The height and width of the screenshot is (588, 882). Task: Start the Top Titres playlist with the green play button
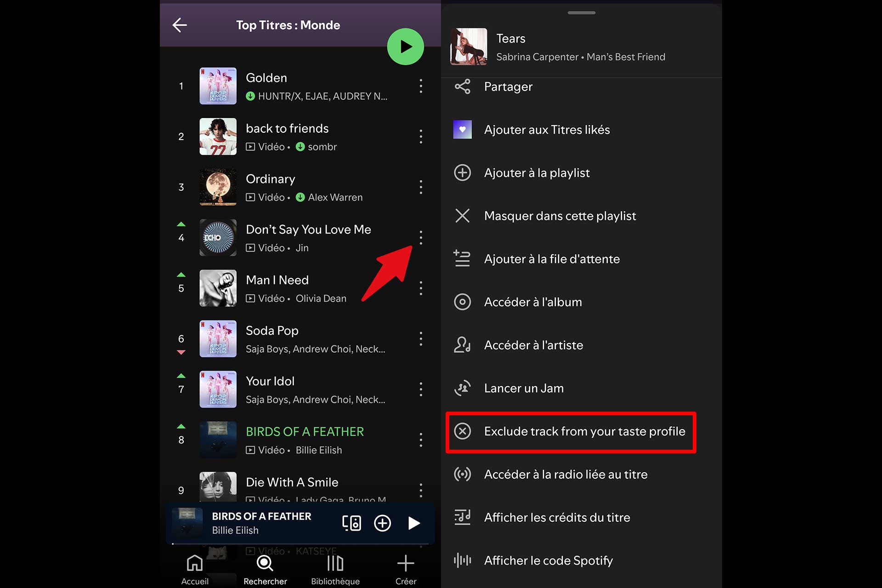point(405,46)
